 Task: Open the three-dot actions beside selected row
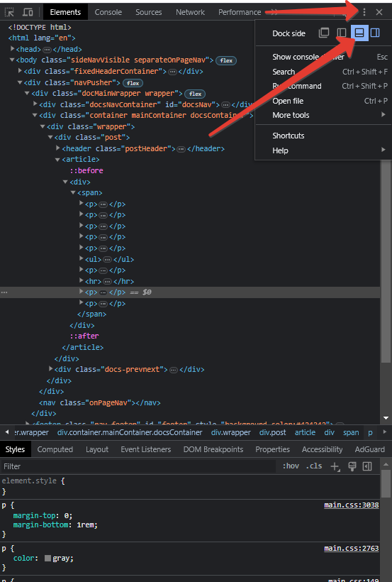pyautogui.click(x=4, y=292)
